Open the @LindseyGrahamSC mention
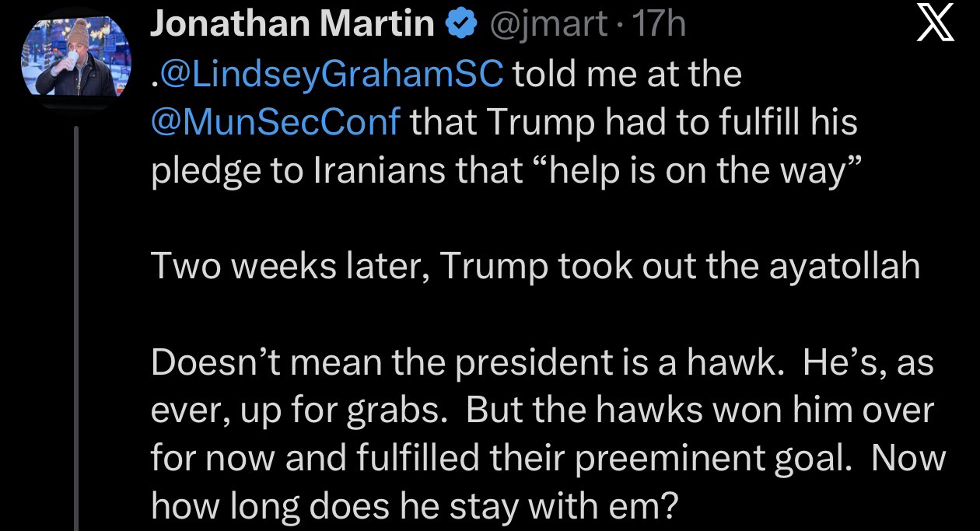Image resolution: width=980 pixels, height=531 pixels. pyautogui.click(x=327, y=74)
